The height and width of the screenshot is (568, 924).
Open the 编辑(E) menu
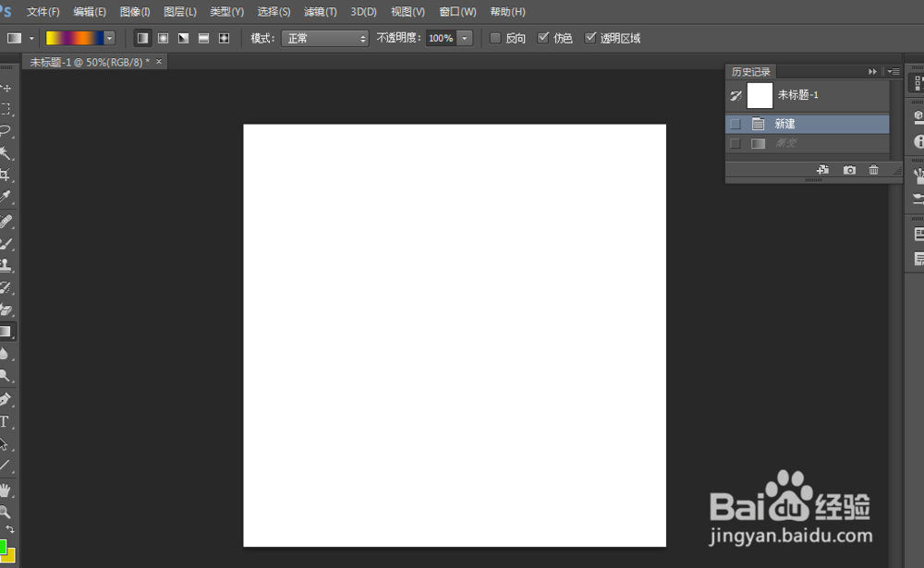(x=89, y=12)
